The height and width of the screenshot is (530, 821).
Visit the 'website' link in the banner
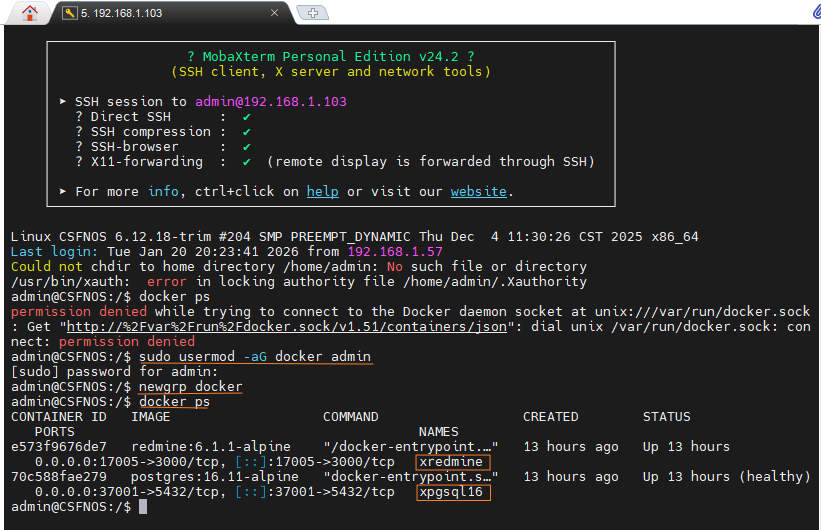pyautogui.click(x=478, y=191)
